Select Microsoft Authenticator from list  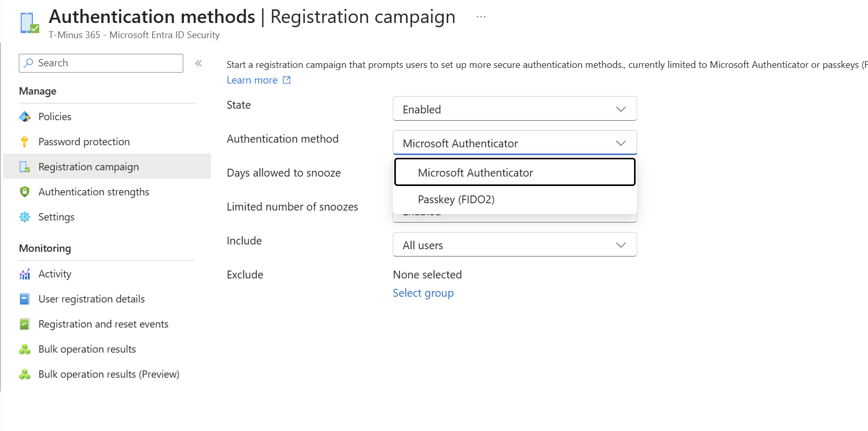click(x=514, y=172)
